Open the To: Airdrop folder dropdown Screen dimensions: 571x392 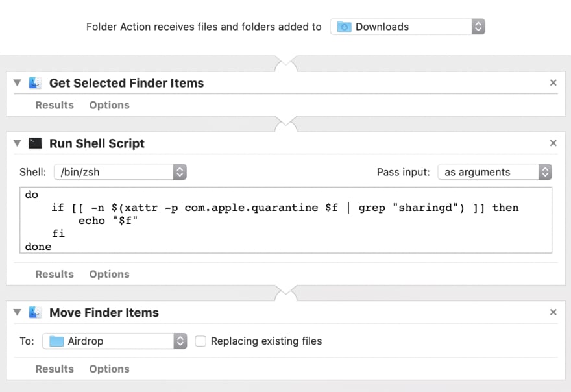[x=115, y=341]
